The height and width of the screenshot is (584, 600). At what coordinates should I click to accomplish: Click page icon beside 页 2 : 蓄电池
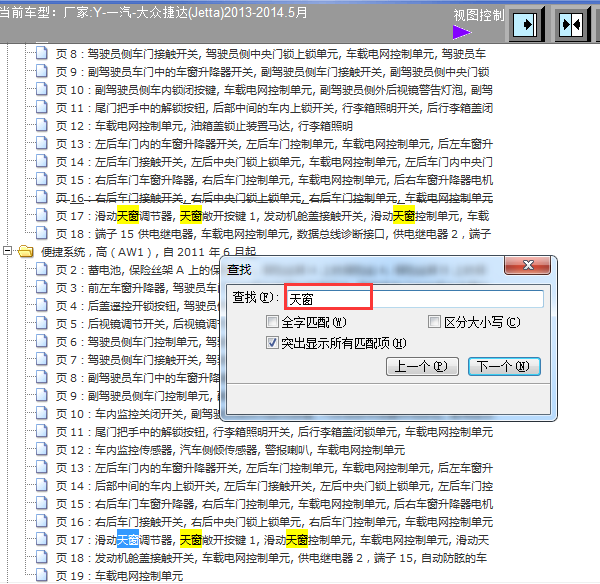click(42, 269)
